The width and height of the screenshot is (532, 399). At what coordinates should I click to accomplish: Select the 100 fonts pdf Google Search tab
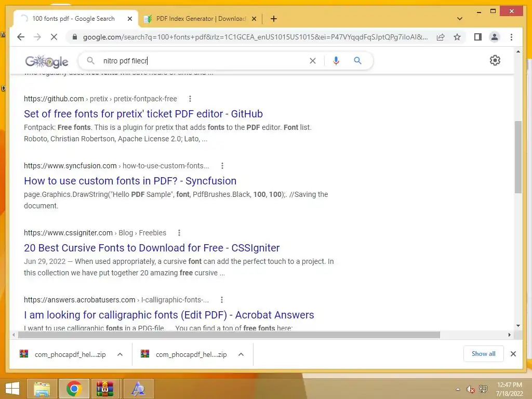pyautogui.click(x=73, y=19)
